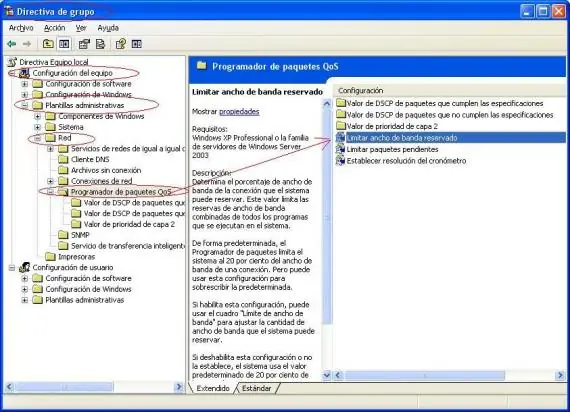This screenshot has width=570, height=412.
Task: Click the title bar Directiva de grupo icon
Action: pyautogui.click(x=9, y=11)
